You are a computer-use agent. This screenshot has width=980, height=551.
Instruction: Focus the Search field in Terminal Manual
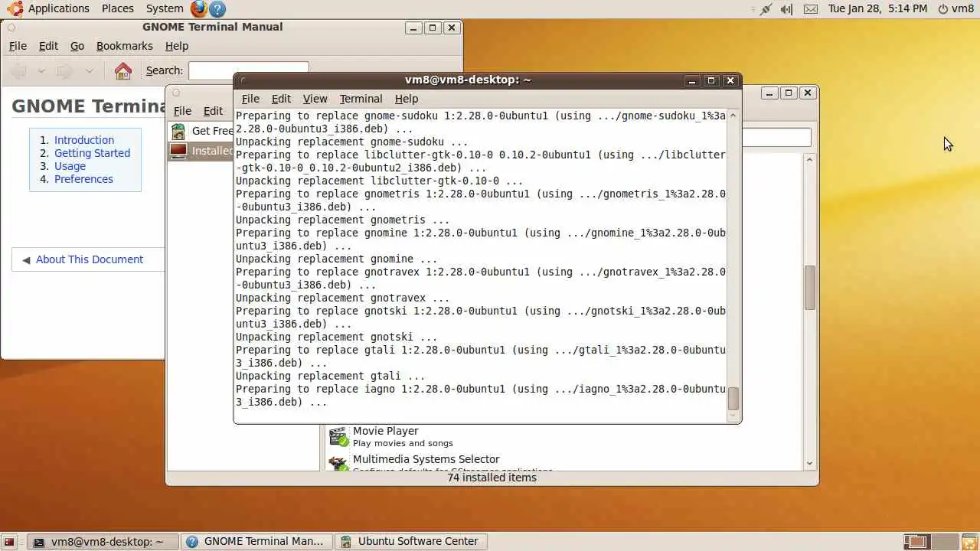pos(249,71)
